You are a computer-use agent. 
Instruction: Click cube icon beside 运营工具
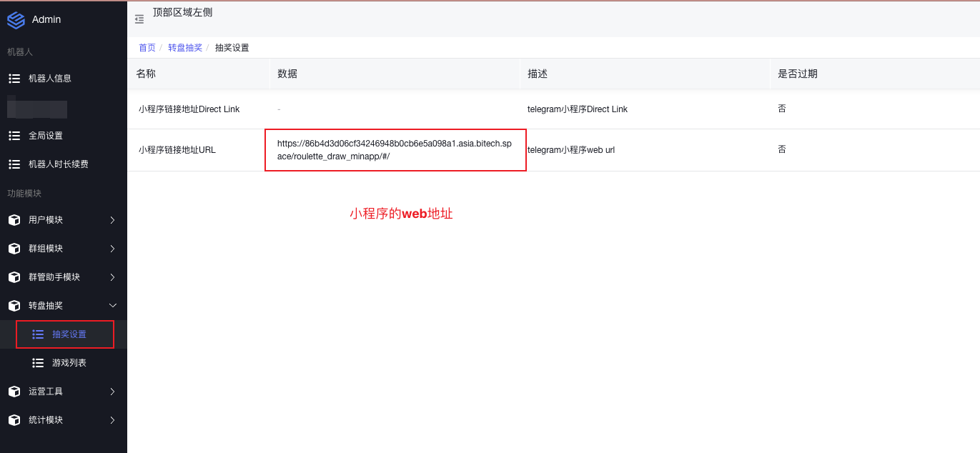[x=14, y=392]
